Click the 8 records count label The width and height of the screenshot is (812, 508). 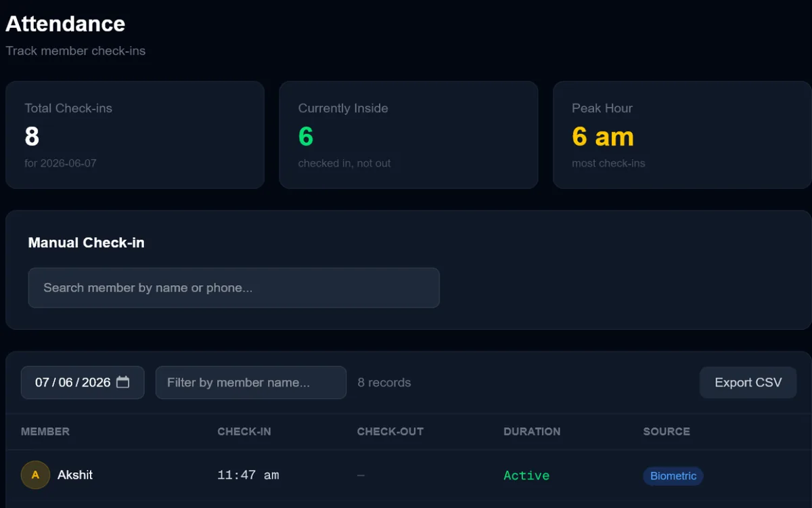[384, 382]
